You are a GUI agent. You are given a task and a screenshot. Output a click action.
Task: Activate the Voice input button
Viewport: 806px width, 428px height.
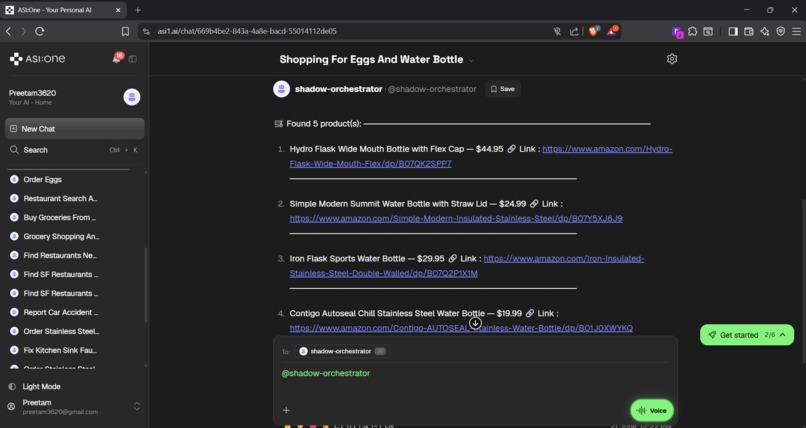[x=652, y=410]
